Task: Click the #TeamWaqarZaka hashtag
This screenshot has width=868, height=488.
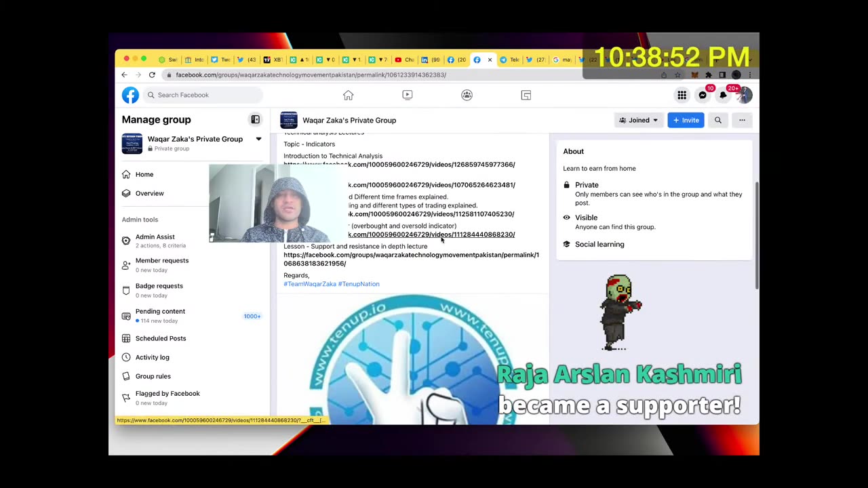Action: click(x=310, y=284)
